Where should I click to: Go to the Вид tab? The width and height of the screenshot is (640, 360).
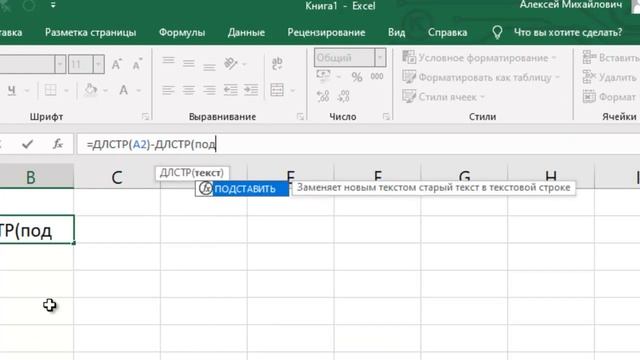pos(396,32)
